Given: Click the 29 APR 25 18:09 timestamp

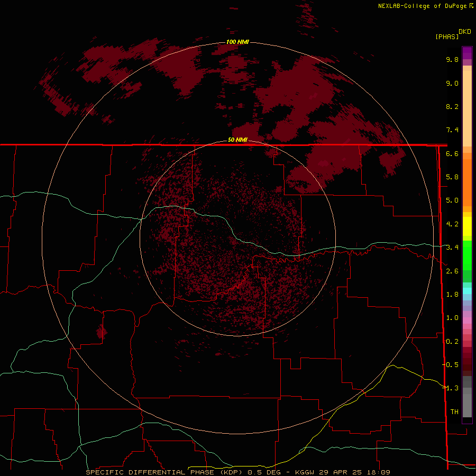Looking at the screenshot, I should click(354, 472).
